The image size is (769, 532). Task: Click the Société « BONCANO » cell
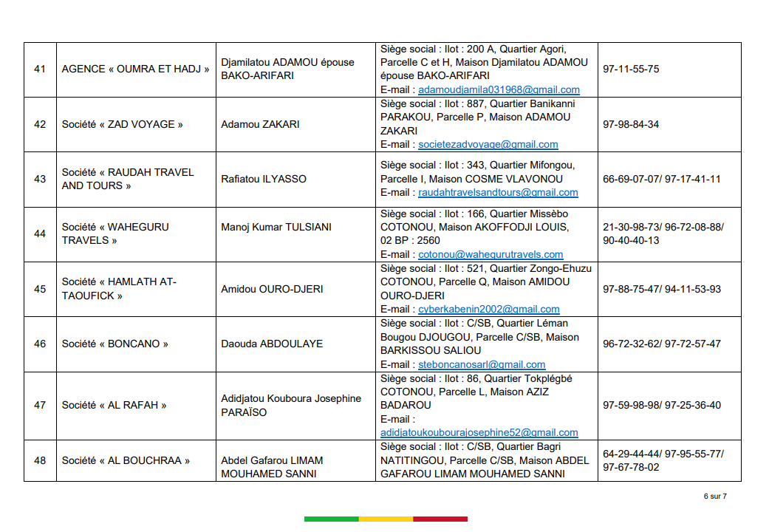tap(115, 344)
